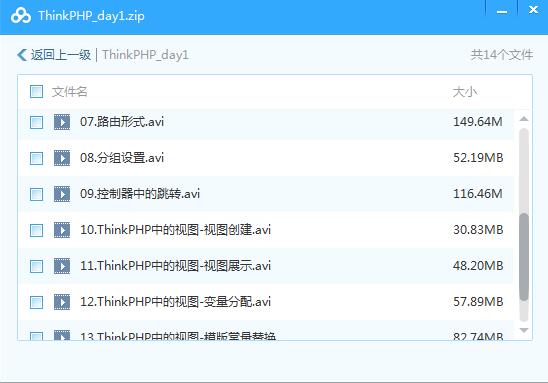The image size is (548, 383).
Task: Select file name 09.控制器中的跳转.avi
Action: 140,194
